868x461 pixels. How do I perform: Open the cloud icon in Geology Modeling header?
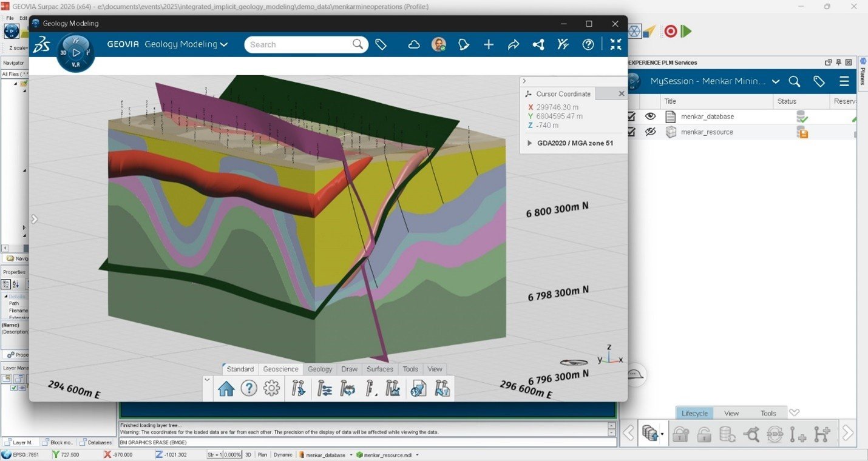point(414,44)
